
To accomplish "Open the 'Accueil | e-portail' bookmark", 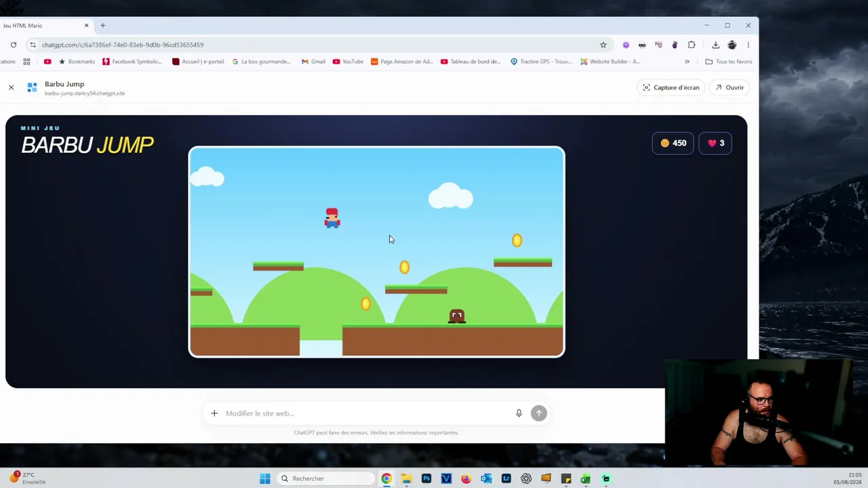I will click(198, 62).
